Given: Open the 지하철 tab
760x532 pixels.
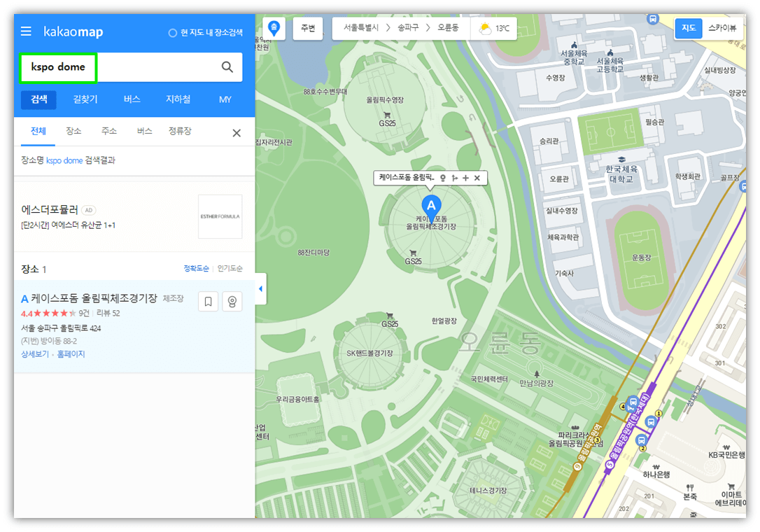Looking at the screenshot, I should 178,99.
